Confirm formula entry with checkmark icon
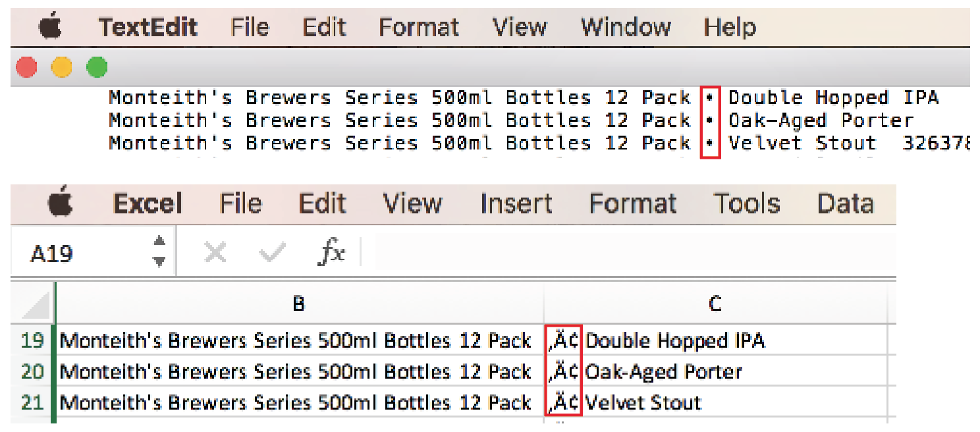The height and width of the screenshot is (432, 980). tap(271, 252)
